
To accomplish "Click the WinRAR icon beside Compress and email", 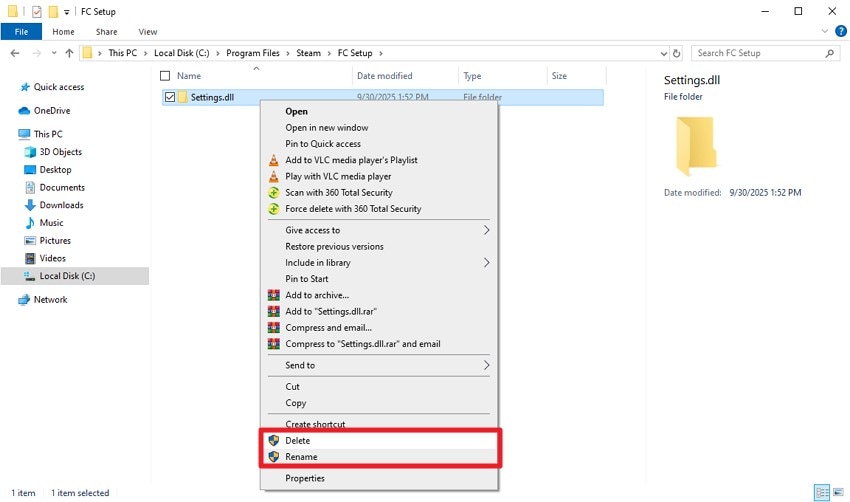I will coord(274,327).
